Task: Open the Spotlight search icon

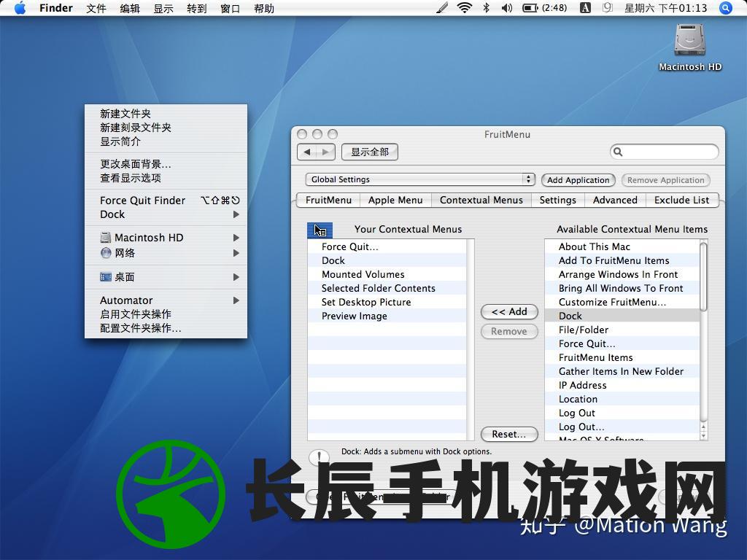Action: [x=726, y=8]
